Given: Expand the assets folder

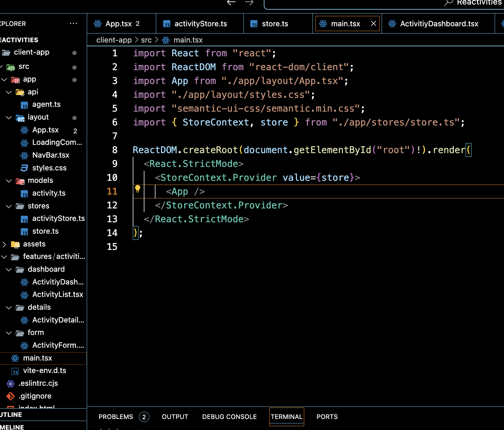Looking at the screenshot, I should [4, 244].
